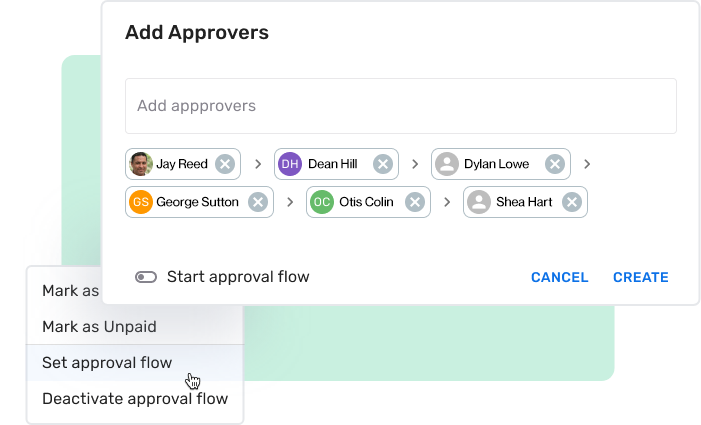Click Jay Reed's profile photo

click(141, 164)
